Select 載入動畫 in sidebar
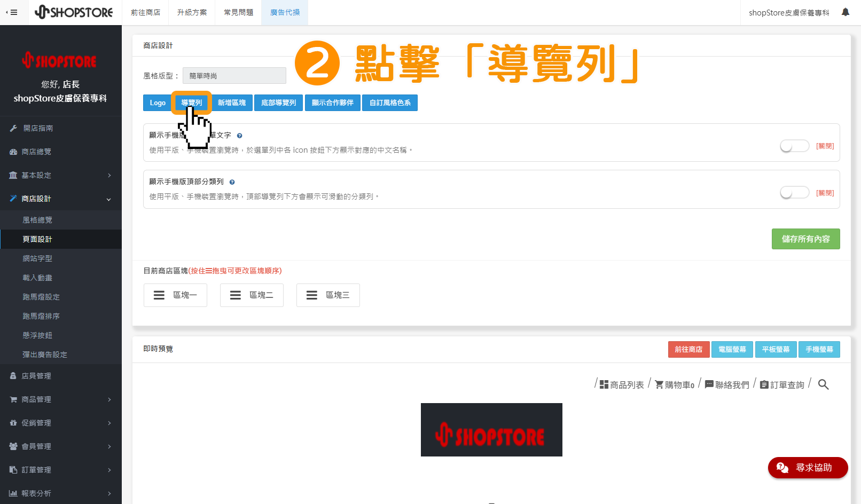 coord(61,278)
